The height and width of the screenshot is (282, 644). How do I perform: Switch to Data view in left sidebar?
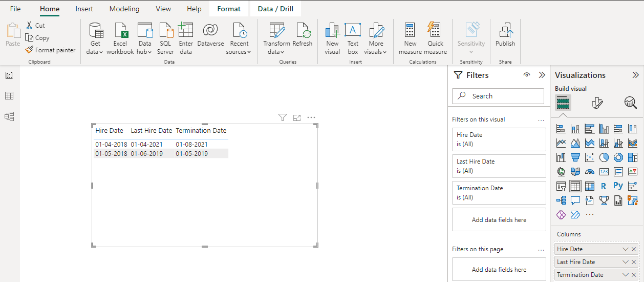[x=9, y=96]
